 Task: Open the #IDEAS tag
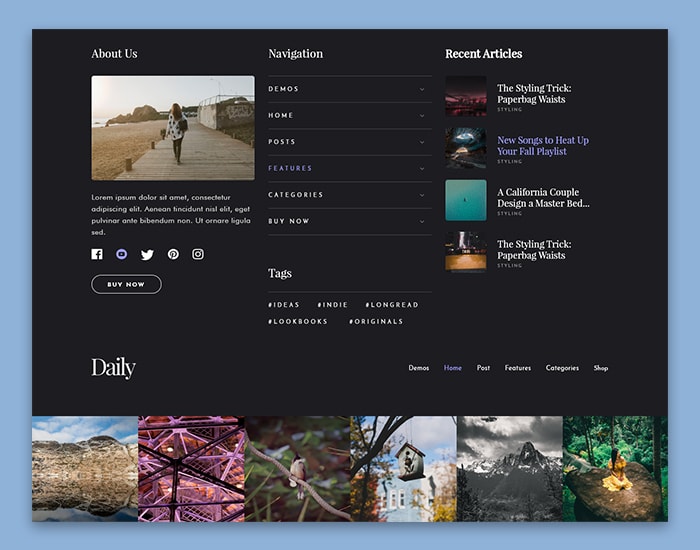tap(283, 305)
